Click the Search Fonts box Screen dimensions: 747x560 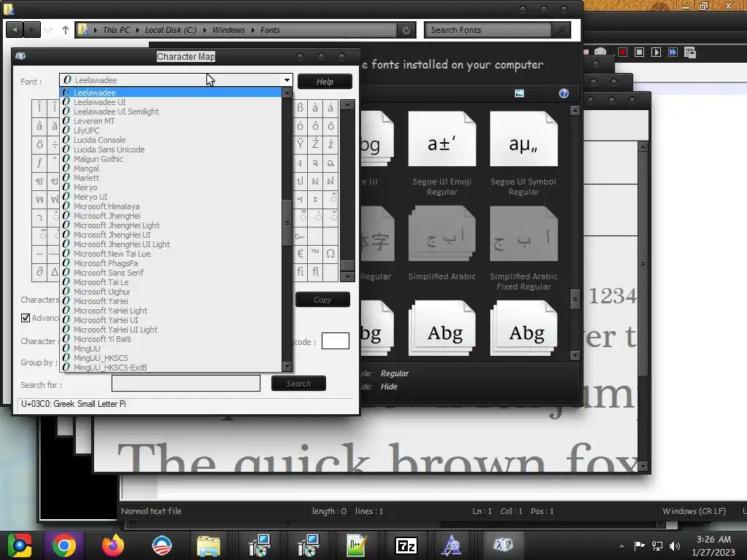click(x=488, y=30)
